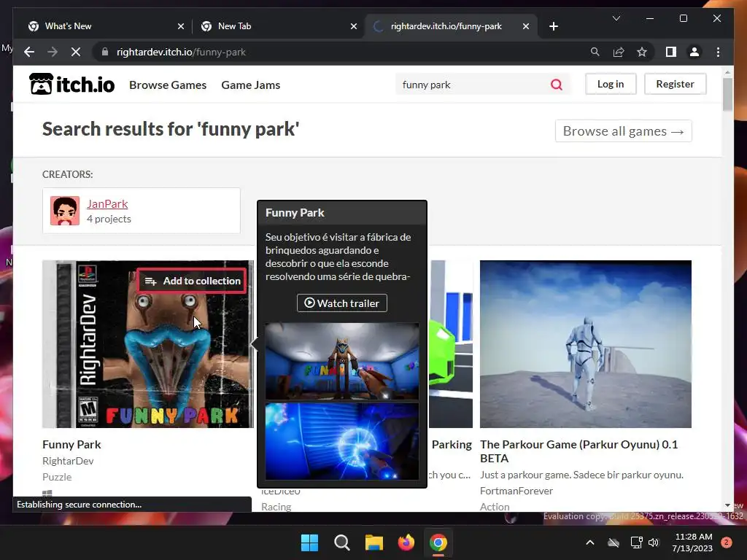Click the page vertical scrollbar thumb
Viewport: 747px width, 560px height.
point(727,94)
